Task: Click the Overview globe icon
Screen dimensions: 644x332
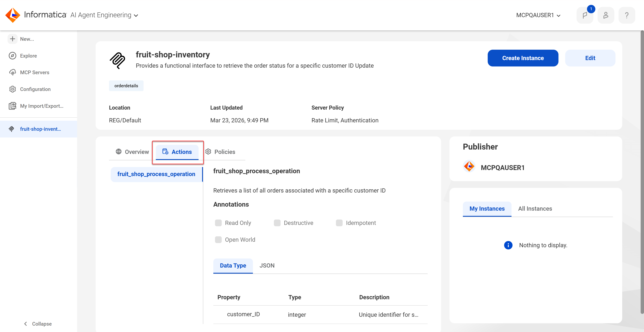Action: pos(119,152)
